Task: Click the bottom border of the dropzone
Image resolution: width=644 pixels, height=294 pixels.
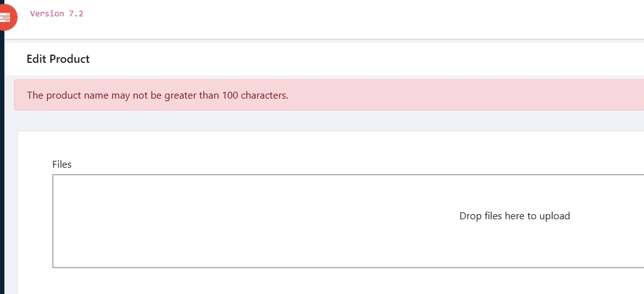Action: click(x=348, y=268)
